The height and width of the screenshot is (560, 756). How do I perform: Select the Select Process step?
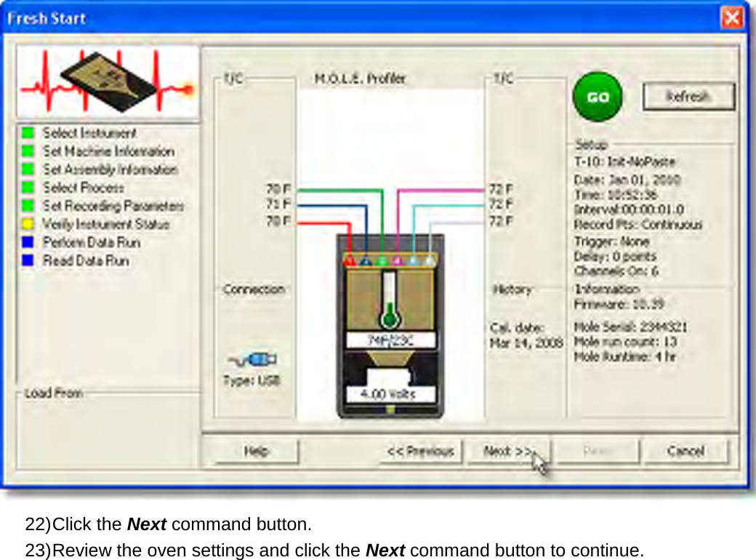pos(84,187)
